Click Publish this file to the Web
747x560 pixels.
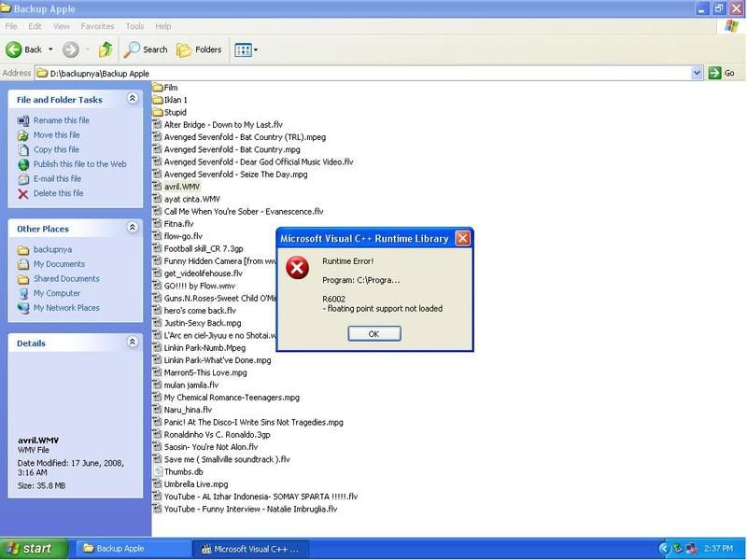(x=79, y=164)
